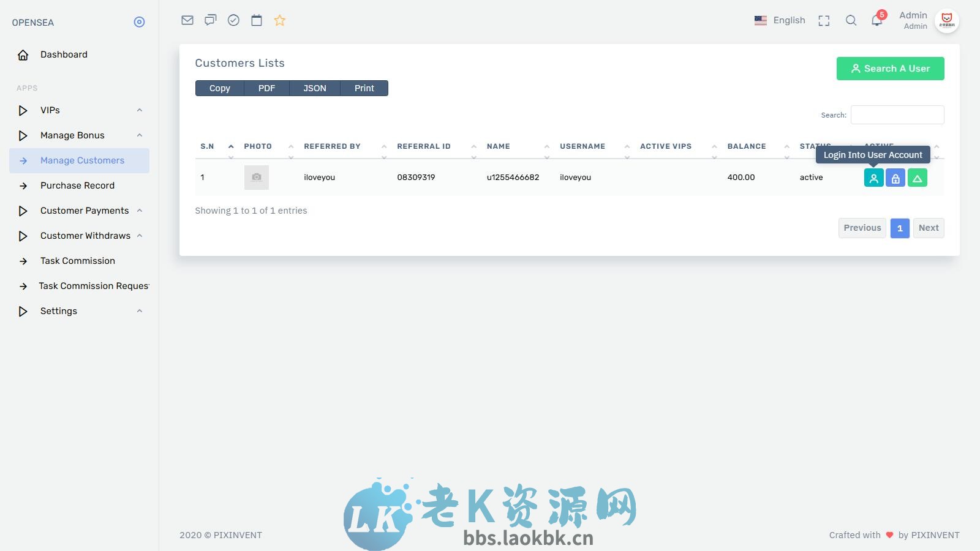Screen dimensions: 980x551
Task: Toggle fullscreen mode icon in the header
Action: pyautogui.click(x=824, y=20)
